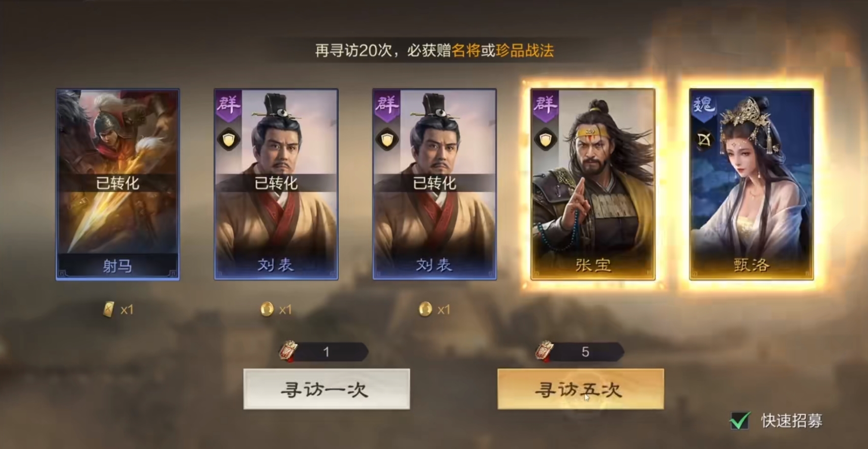Select the second 刘表 card from left
The height and width of the screenshot is (449, 868).
(276, 184)
